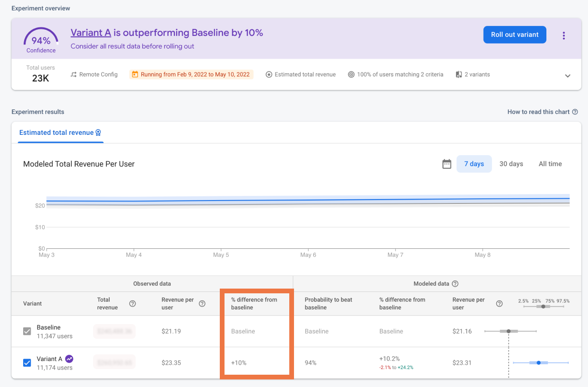Click the Observed data section header
The image size is (588, 387).
coord(152,284)
